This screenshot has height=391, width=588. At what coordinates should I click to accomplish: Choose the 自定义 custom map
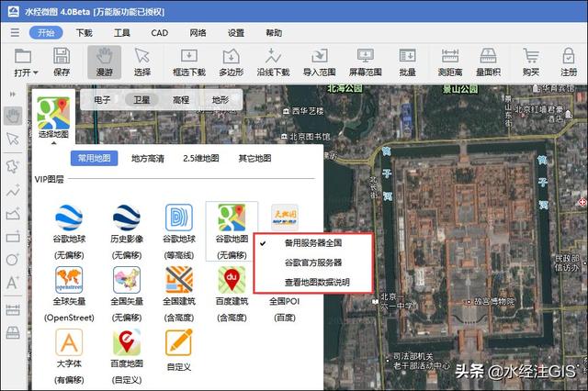[179, 351]
